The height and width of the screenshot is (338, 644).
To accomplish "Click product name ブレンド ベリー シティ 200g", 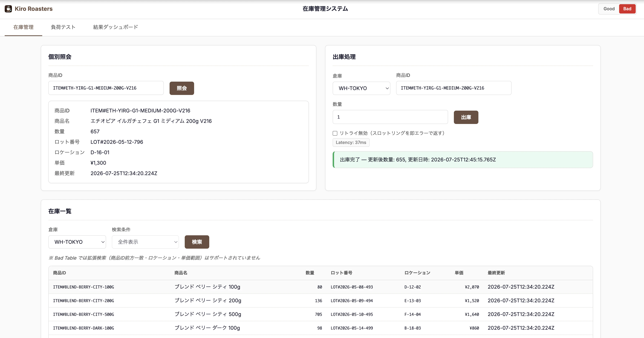I will click(208, 301).
